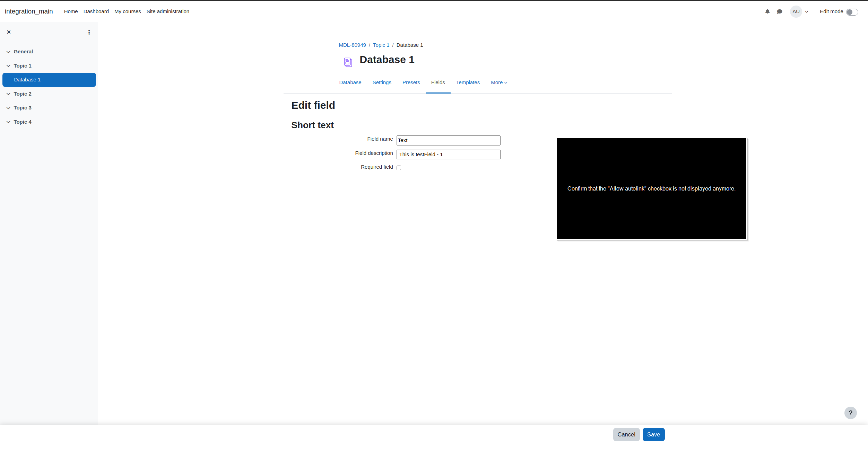Open Site administration
Viewport: 868px width, 451px height.
coord(168,11)
